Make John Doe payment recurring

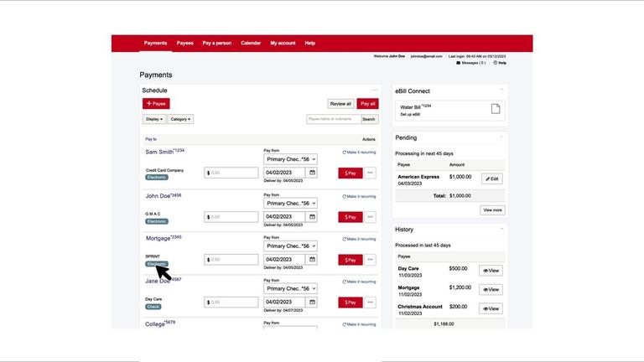pyautogui.click(x=359, y=197)
